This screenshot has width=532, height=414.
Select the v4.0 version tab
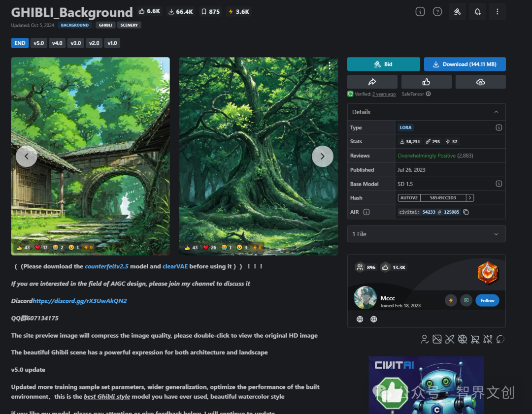coord(57,43)
